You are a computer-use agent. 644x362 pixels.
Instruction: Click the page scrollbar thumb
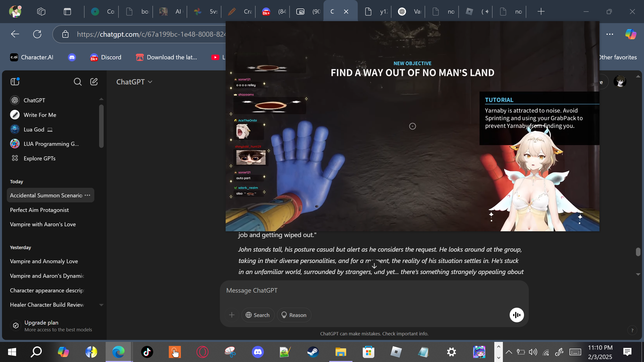(x=638, y=252)
